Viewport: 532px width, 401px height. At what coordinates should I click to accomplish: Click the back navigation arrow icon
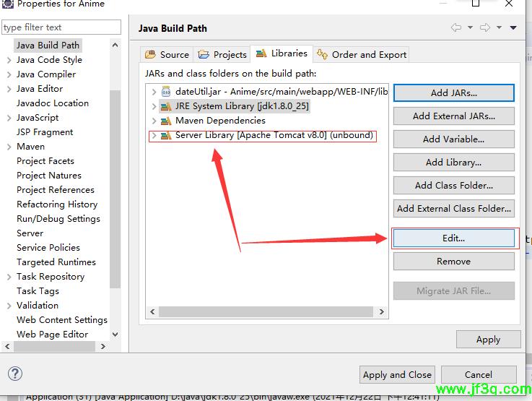[x=456, y=27]
